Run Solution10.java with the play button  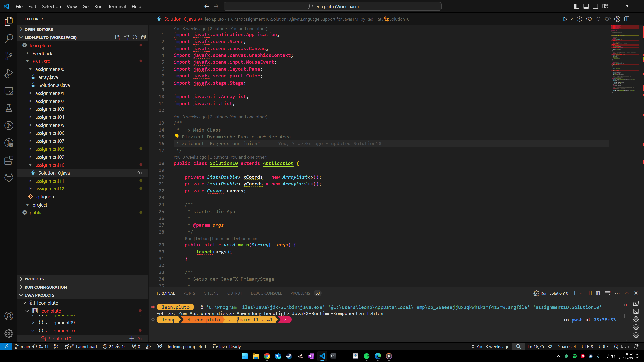[x=565, y=19]
